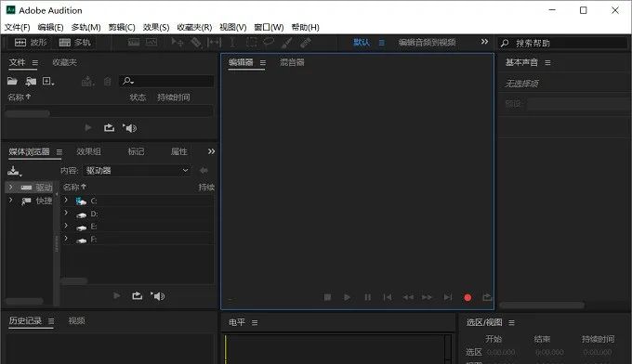Choose the 默认 workspace

(x=362, y=43)
